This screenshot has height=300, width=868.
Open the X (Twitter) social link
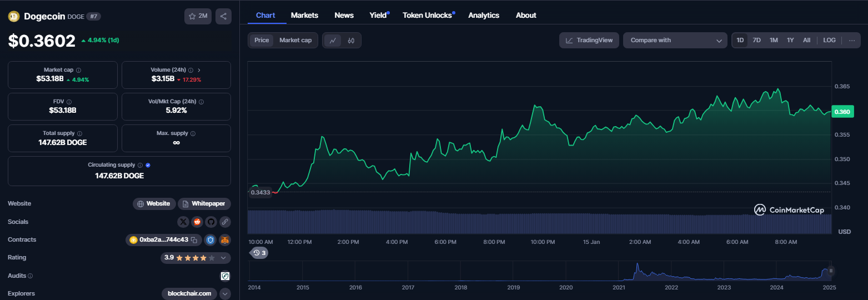pyautogui.click(x=183, y=222)
